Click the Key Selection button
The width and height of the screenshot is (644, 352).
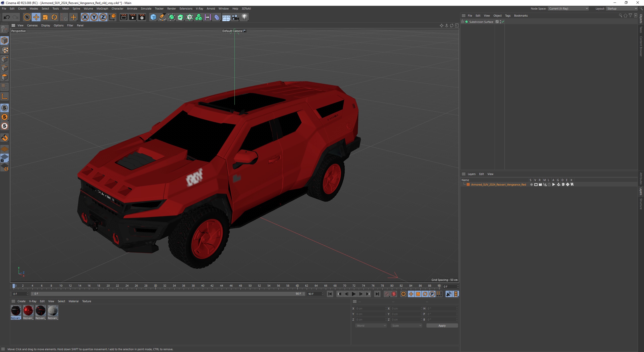point(403,294)
